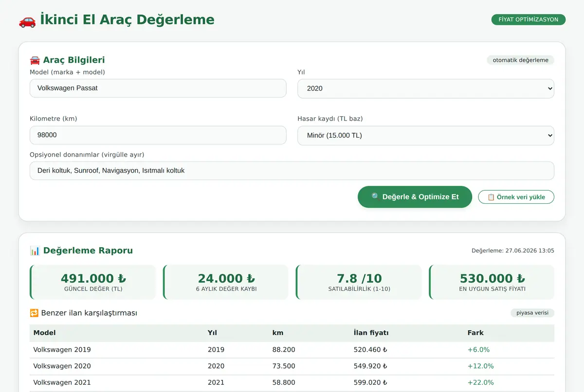This screenshot has width=584, height=392.
Task: Click the 24.000 ₺ 6 aylık değer kaybı card
Action: (x=226, y=282)
